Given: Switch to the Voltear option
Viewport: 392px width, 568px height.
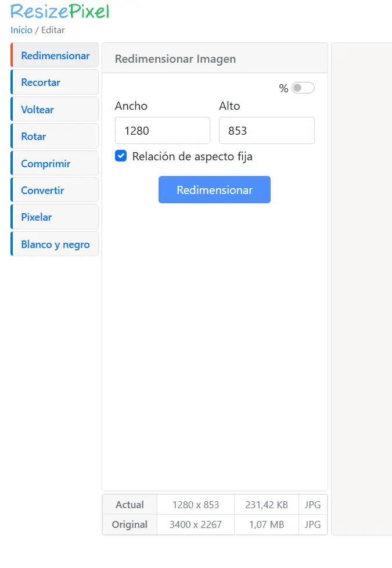Looking at the screenshot, I should pos(37,110).
